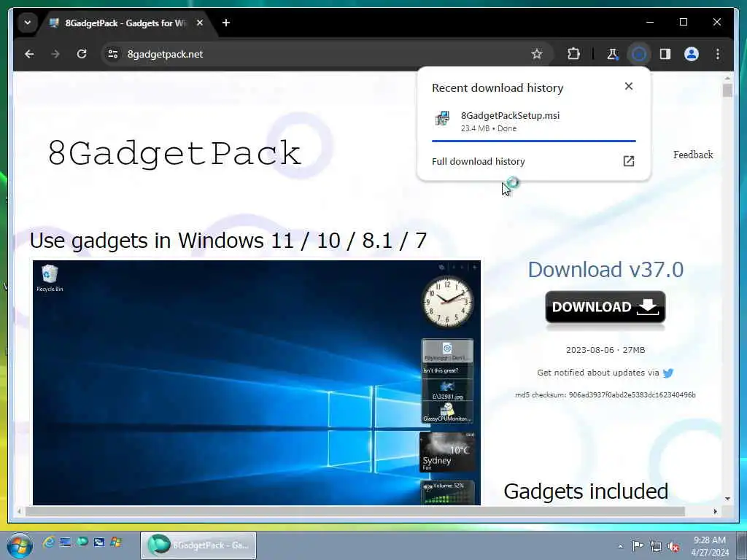Close the Recent download history popup
747x560 pixels.
point(629,86)
